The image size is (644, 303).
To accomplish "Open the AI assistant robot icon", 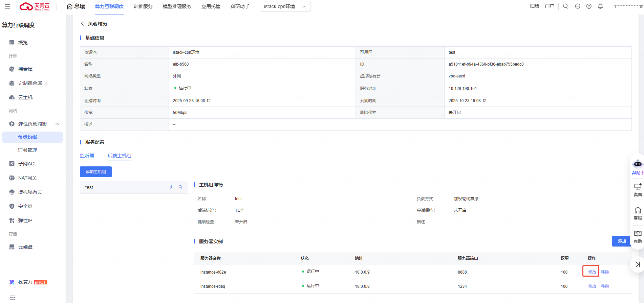I will point(638,164).
